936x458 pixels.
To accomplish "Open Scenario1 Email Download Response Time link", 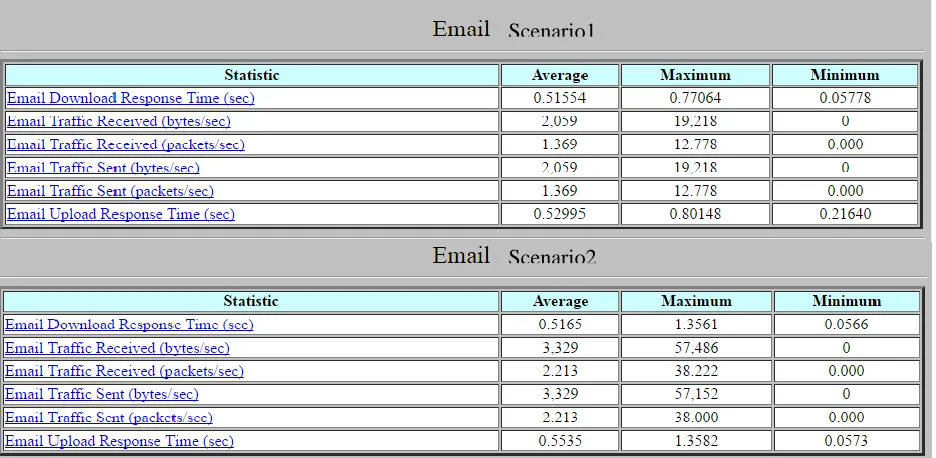I will (x=131, y=98).
